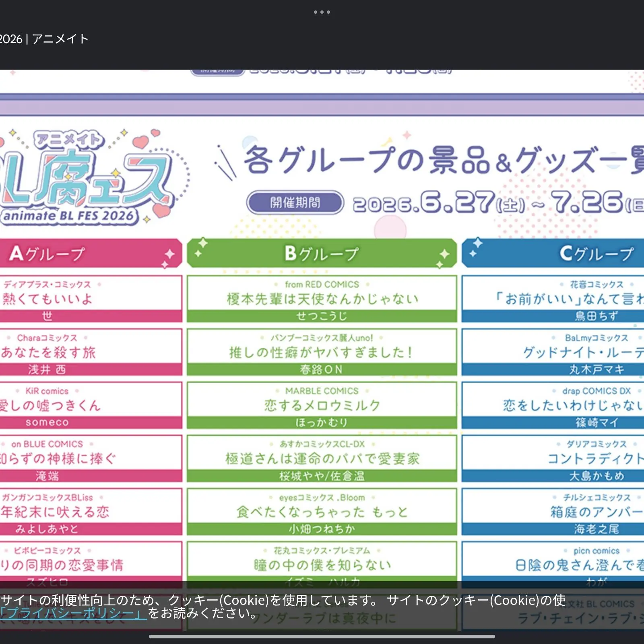This screenshot has height=644, width=644.
Task: Select the 瞳の中の僕を知らない title
Action: [322, 565]
